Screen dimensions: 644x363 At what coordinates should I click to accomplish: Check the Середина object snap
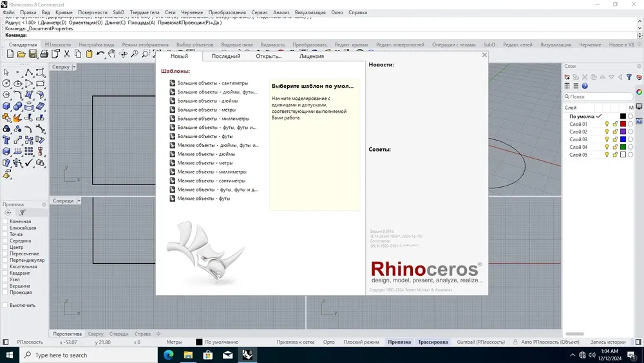point(5,240)
